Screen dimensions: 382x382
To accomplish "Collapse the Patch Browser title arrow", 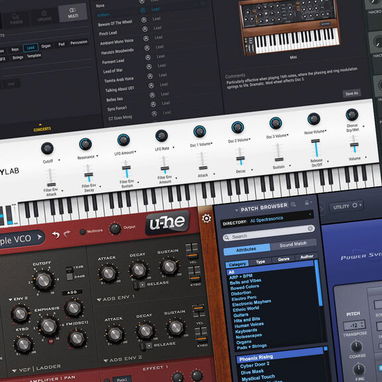I will click(x=236, y=210).
